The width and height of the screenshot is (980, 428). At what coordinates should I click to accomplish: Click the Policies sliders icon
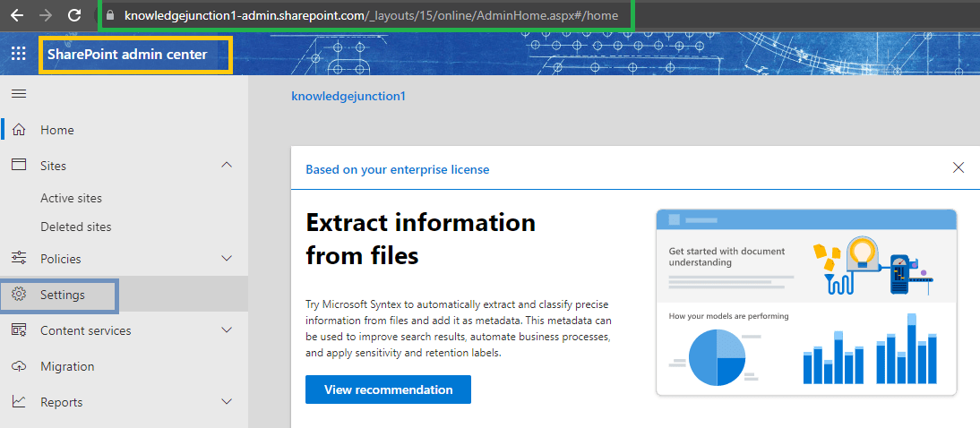20,258
